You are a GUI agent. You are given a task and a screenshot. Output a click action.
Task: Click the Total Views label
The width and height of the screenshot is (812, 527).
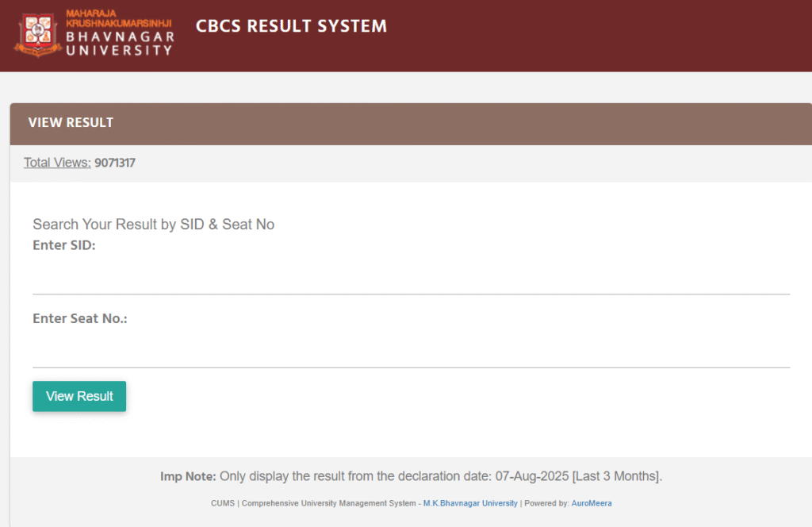(x=57, y=163)
